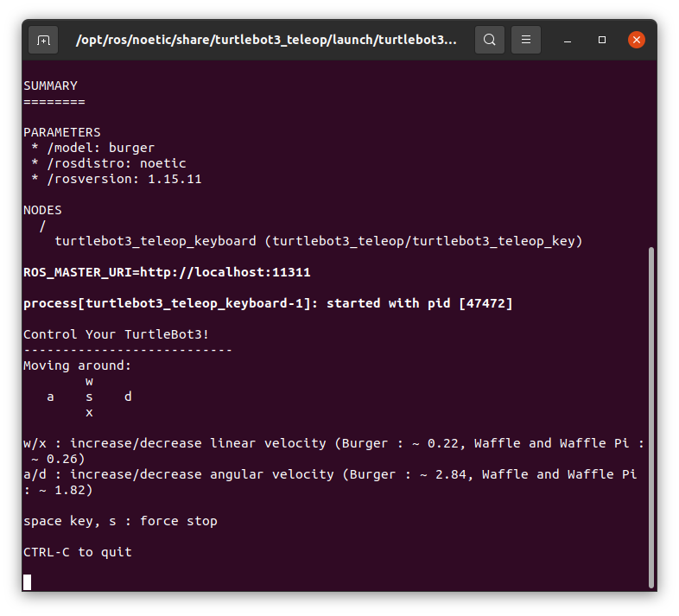679x616 pixels.
Task: Click the '/rosdistro: noetic' line
Action: (108, 163)
